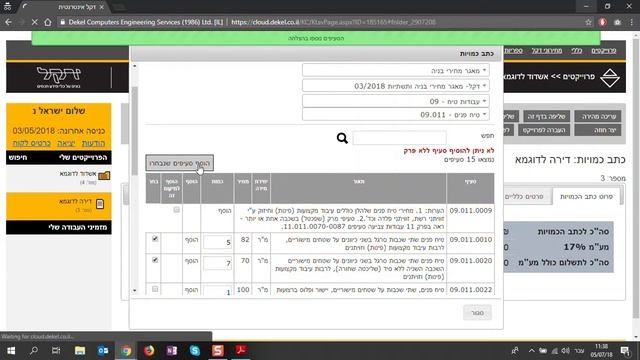Uncheck the checkbox for item 09.011.0020
This screenshot has width=640, height=360.
pos(155,260)
